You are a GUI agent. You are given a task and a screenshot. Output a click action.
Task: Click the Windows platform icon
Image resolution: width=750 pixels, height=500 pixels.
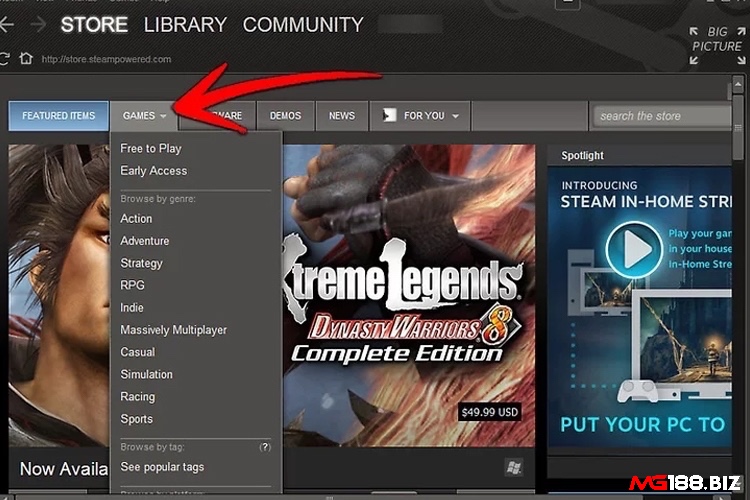[514, 467]
